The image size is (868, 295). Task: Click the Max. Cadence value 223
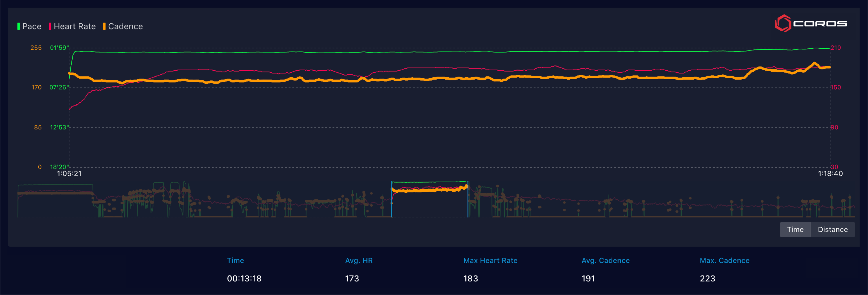(x=707, y=279)
